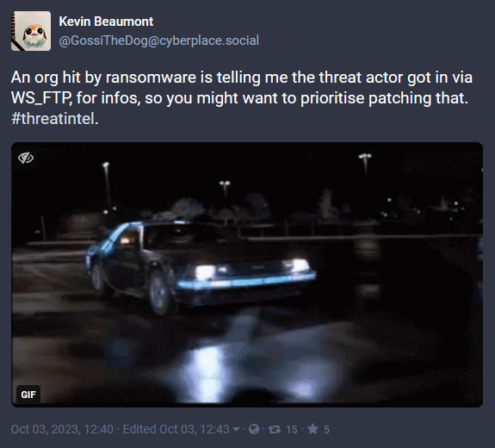The height and width of the screenshot is (448, 495).
Task: Hide the media with the eye icon
Action: pyautogui.click(x=26, y=158)
